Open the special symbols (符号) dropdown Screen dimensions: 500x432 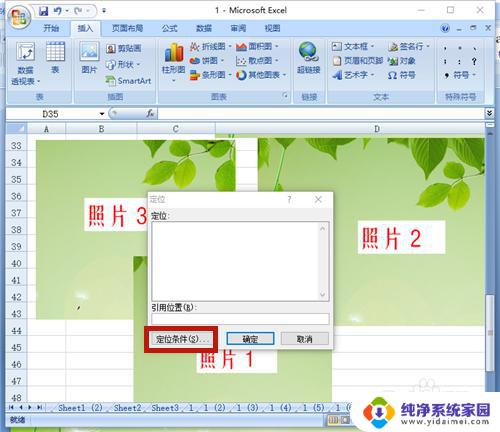460,75
